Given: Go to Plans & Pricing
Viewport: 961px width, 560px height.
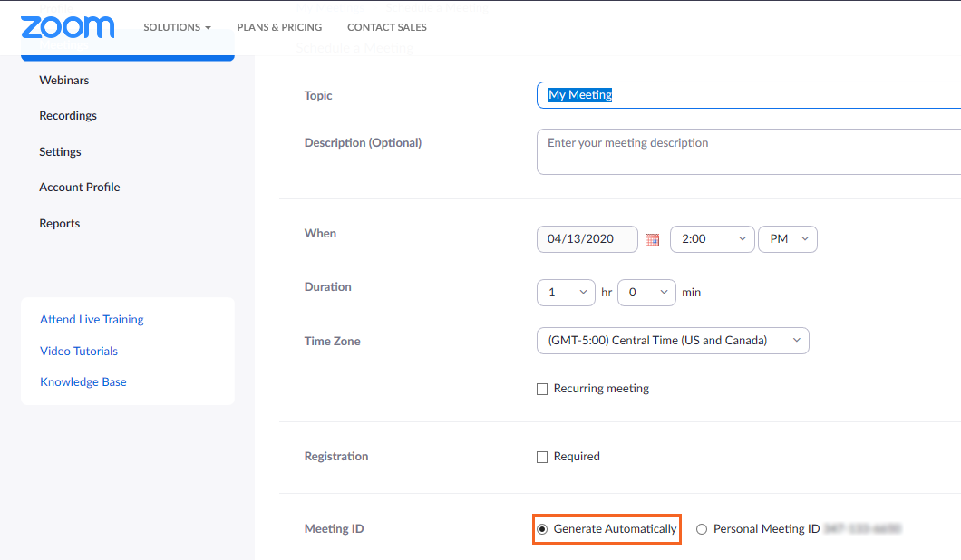Looking at the screenshot, I should click(x=279, y=27).
